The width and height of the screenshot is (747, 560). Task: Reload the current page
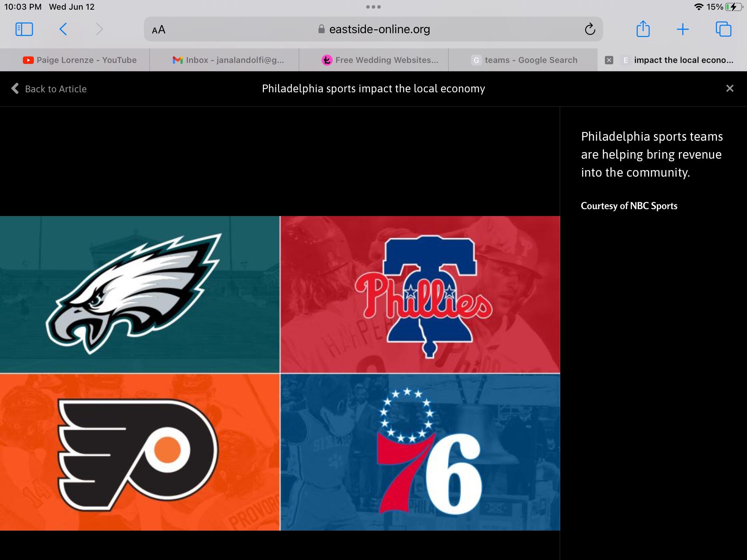click(x=590, y=29)
